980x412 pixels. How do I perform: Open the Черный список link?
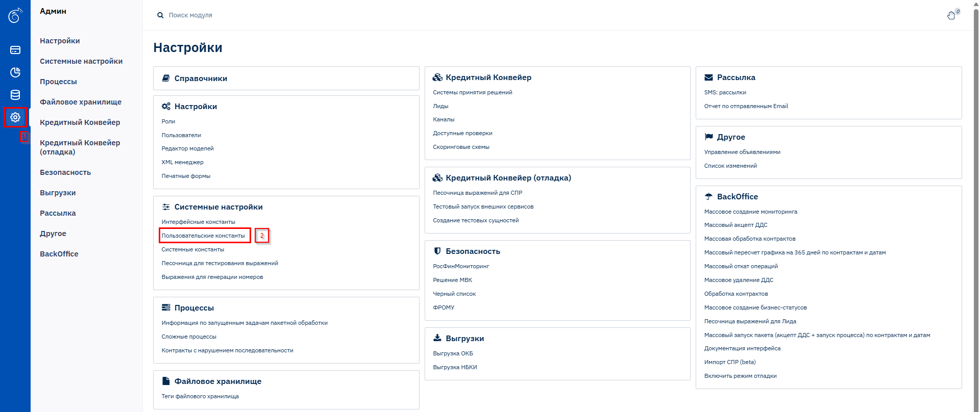(x=454, y=294)
